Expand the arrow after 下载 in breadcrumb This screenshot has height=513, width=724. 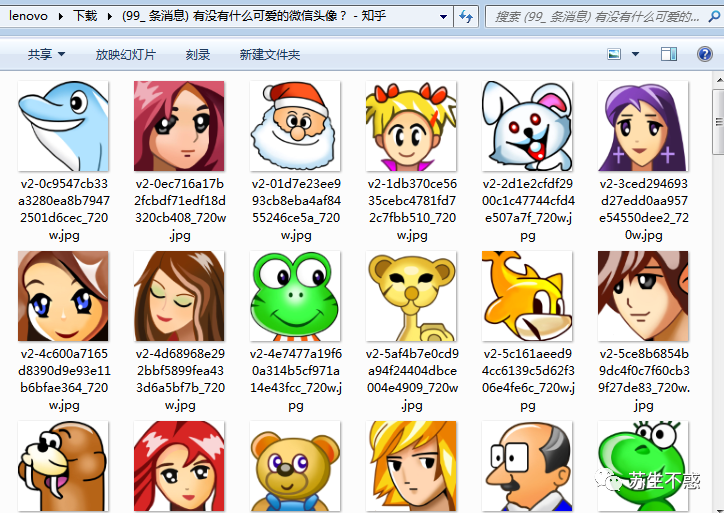[x=109, y=17]
